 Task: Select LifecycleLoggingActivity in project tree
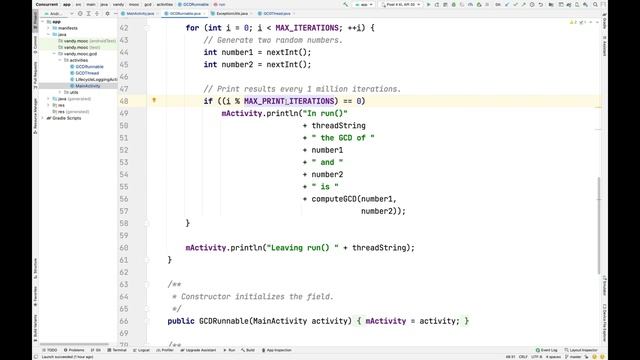coord(93,80)
